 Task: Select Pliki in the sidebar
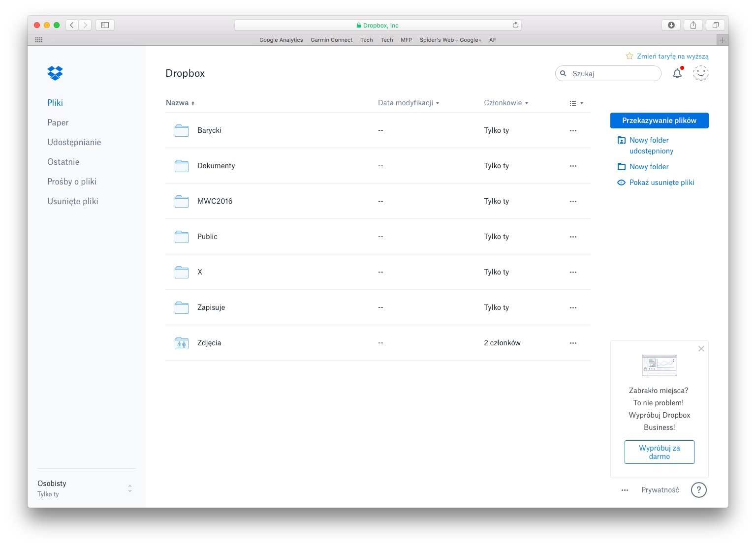(x=55, y=103)
